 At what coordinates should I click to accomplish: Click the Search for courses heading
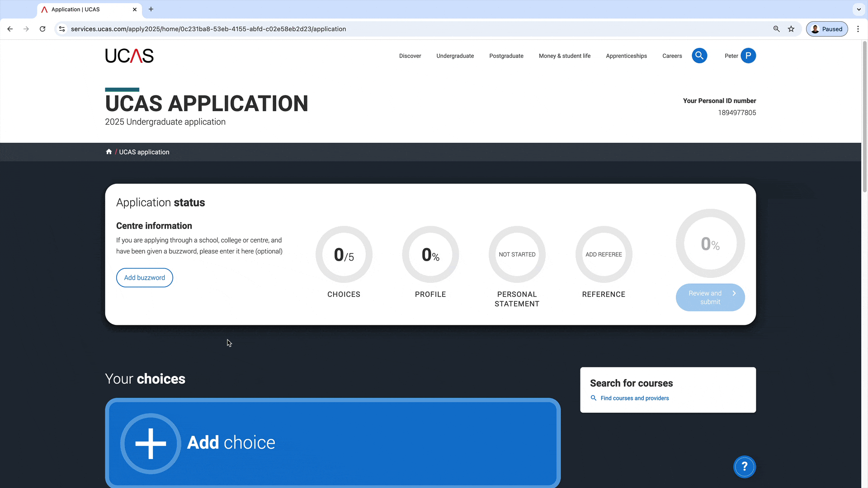coord(632,383)
